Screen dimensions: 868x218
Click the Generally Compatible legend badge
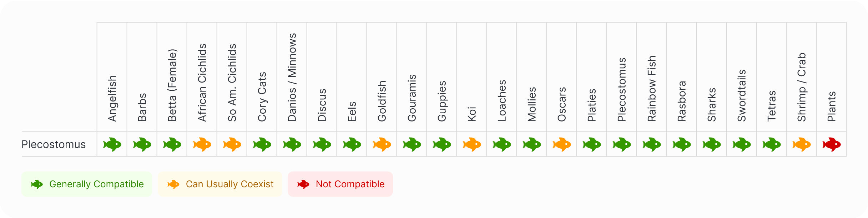(87, 184)
